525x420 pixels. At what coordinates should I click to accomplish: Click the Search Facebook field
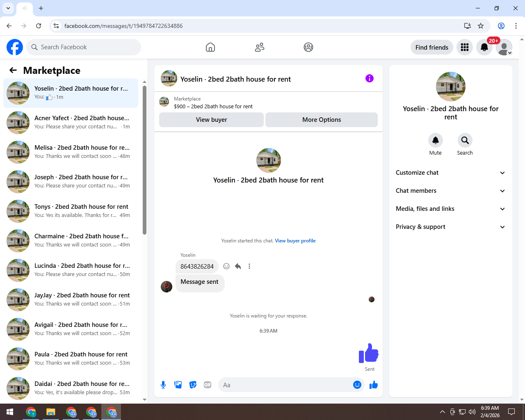tap(84, 47)
